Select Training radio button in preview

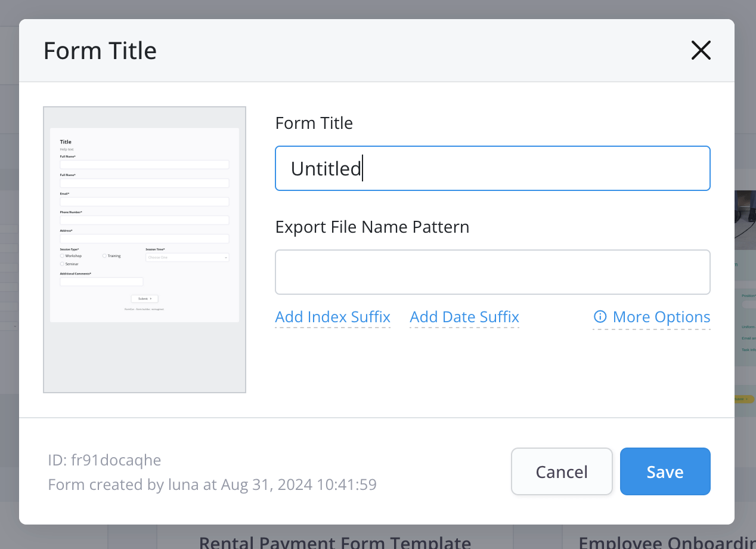pyautogui.click(x=104, y=256)
